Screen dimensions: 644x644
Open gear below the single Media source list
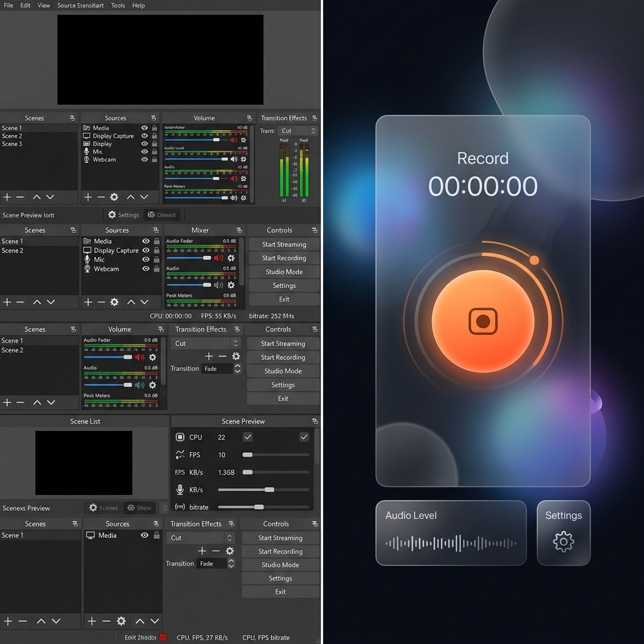(121, 621)
